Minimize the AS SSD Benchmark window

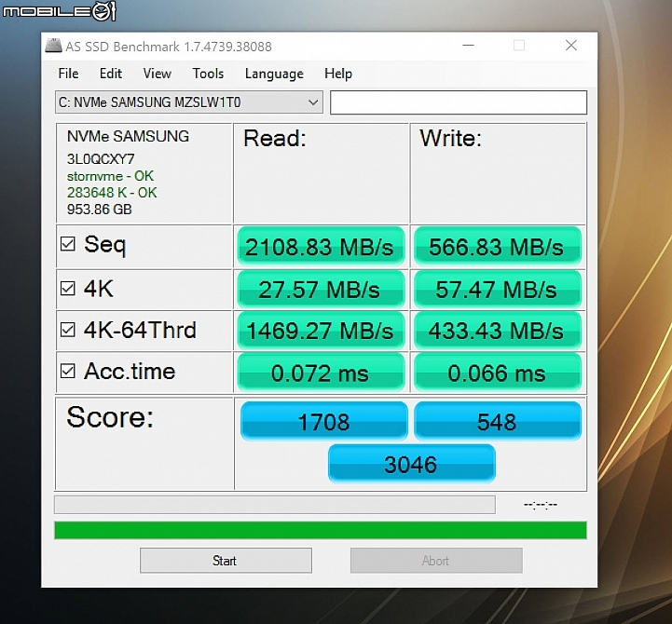468,46
